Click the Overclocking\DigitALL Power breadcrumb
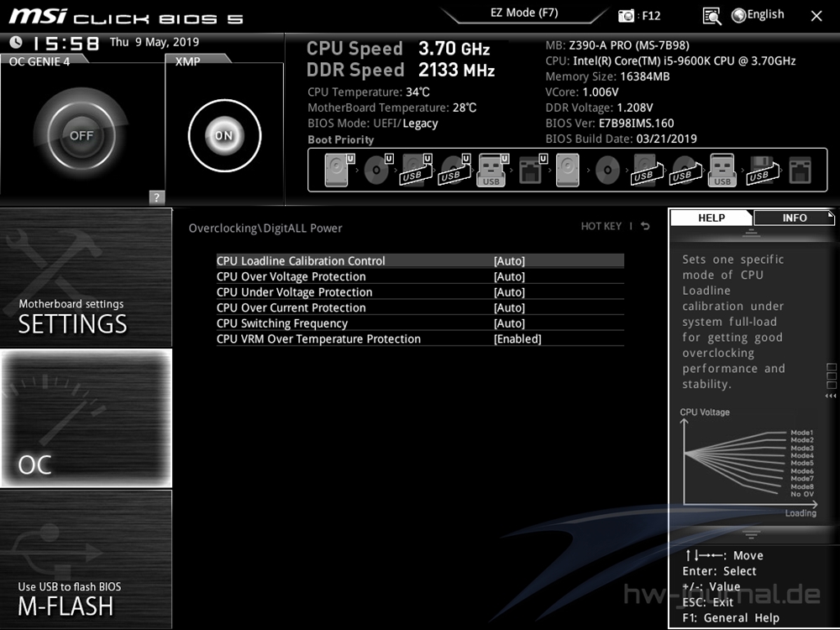 pos(265,228)
